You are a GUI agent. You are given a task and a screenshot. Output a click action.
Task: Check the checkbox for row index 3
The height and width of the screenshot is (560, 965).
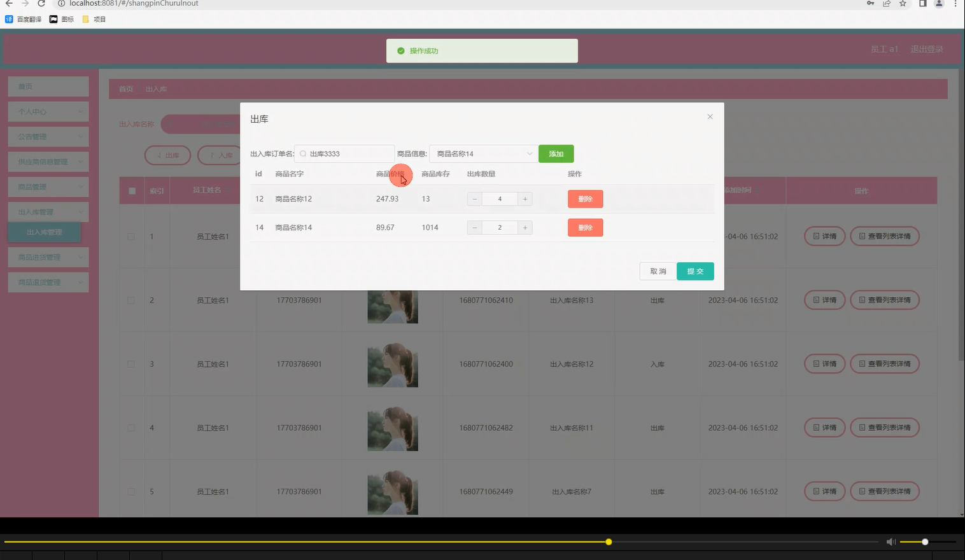131,364
